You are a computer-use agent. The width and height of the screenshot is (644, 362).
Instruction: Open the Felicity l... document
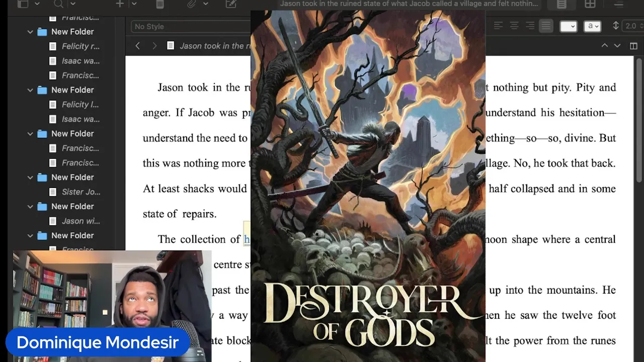(80, 105)
